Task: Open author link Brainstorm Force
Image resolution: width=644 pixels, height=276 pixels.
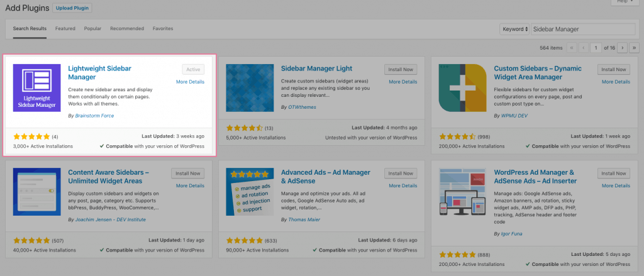Action: (94, 116)
